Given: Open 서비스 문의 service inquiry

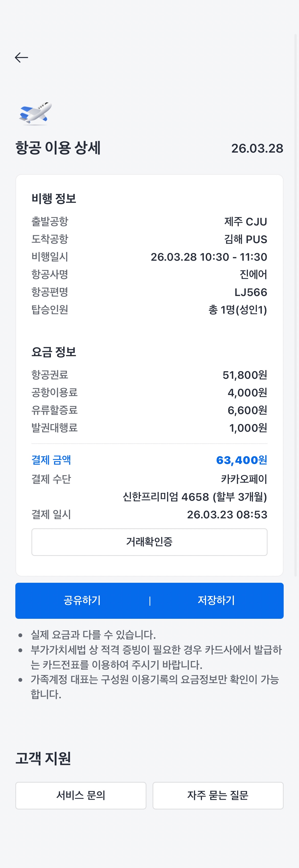Looking at the screenshot, I should [81, 795].
